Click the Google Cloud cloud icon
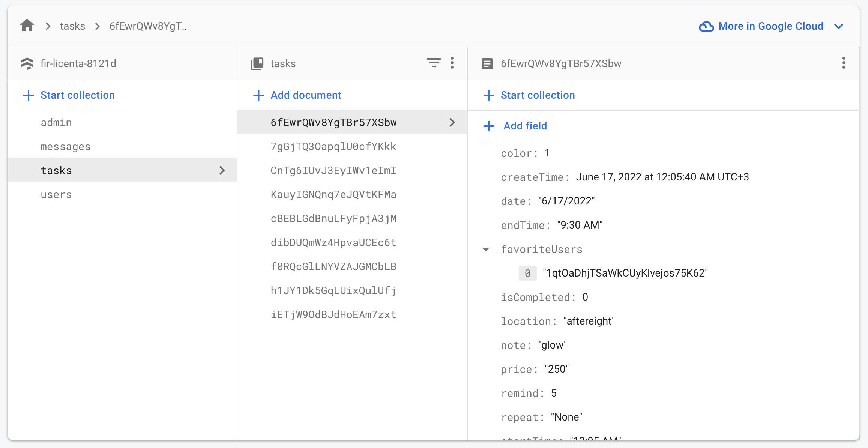The image size is (868, 448). click(x=706, y=26)
